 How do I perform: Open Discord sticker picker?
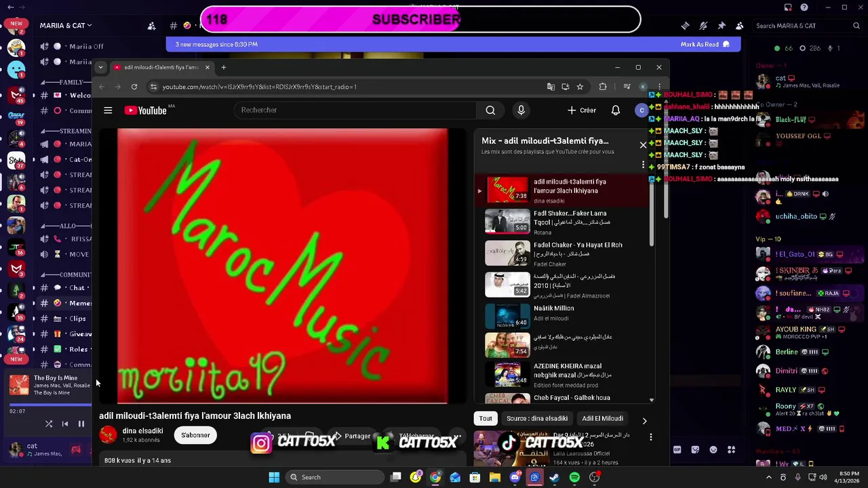pos(695,449)
